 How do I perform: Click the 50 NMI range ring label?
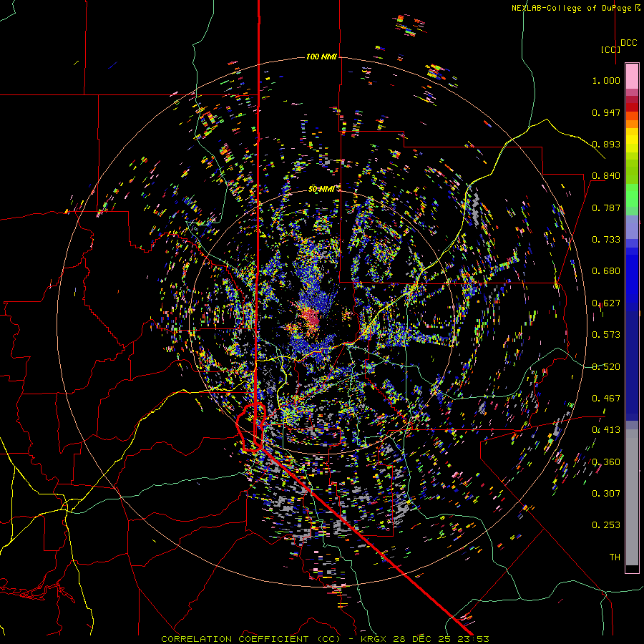tap(321, 189)
